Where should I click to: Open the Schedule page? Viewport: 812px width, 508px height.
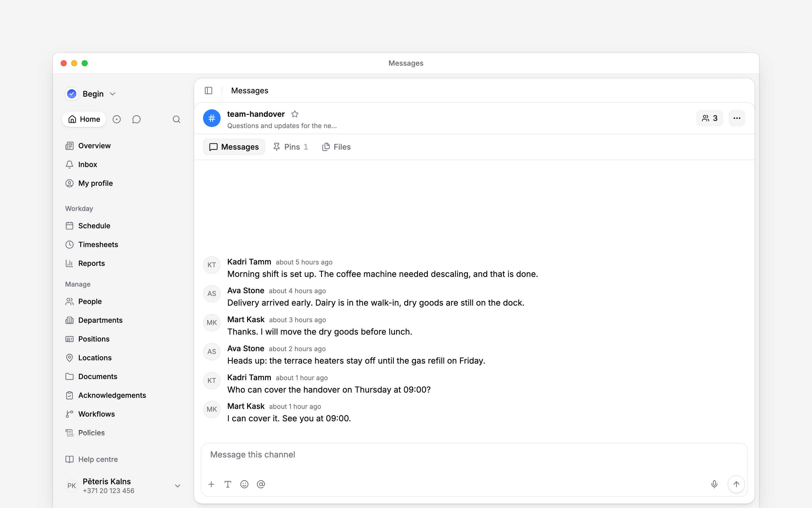124,226
